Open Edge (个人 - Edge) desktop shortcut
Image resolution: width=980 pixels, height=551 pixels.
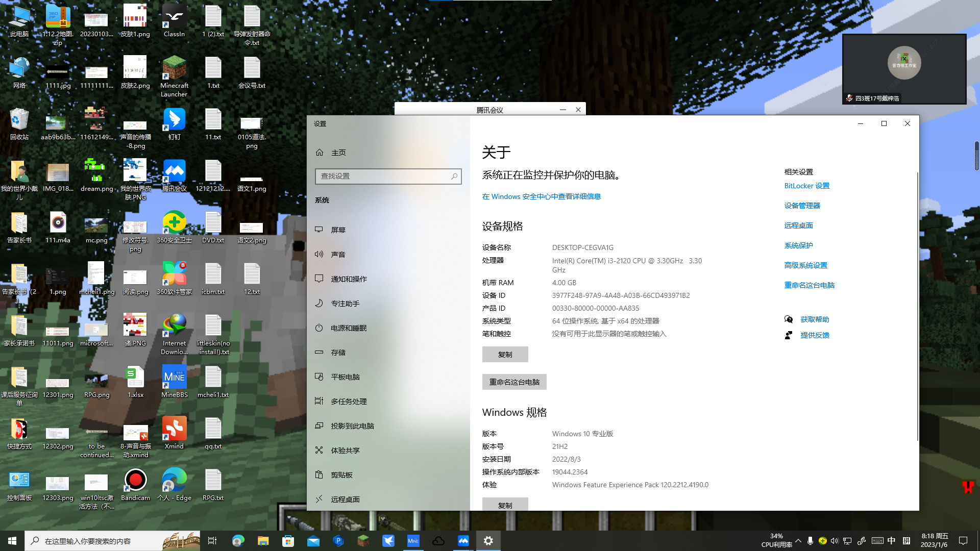click(174, 485)
